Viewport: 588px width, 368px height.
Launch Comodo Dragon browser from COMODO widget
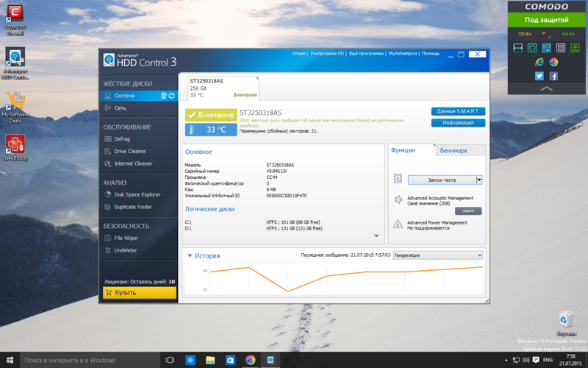click(x=553, y=63)
